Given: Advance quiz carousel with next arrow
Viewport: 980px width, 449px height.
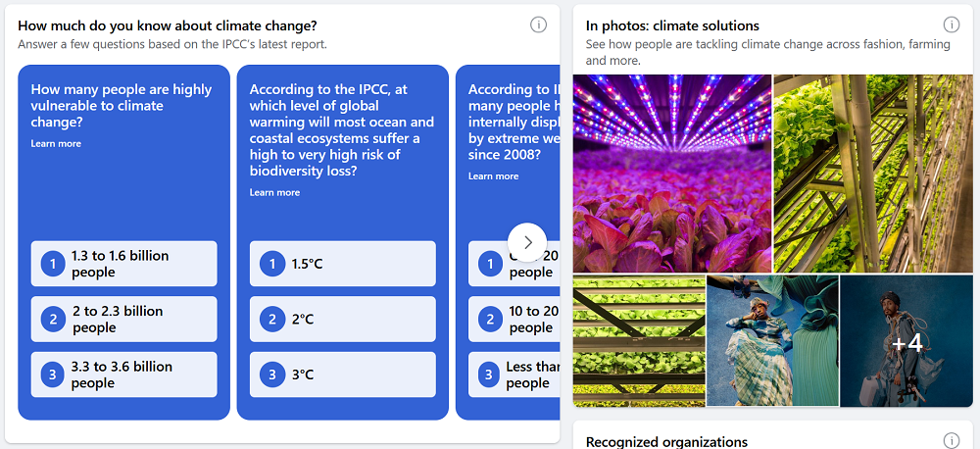Looking at the screenshot, I should click(x=527, y=242).
